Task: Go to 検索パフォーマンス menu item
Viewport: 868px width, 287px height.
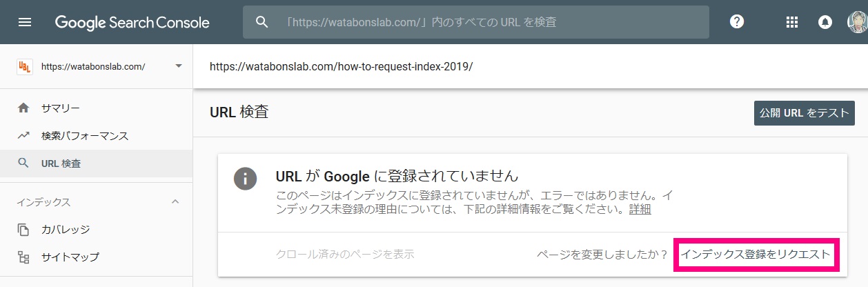Action: (85, 136)
